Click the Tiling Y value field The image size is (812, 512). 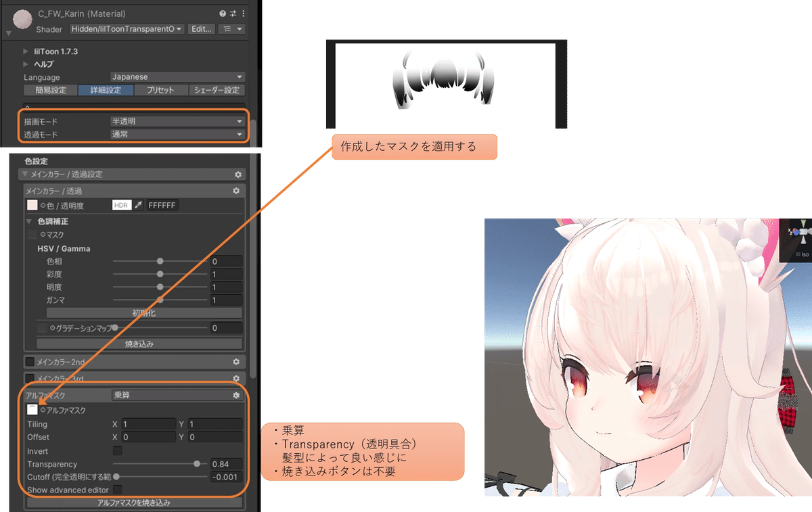(x=215, y=424)
